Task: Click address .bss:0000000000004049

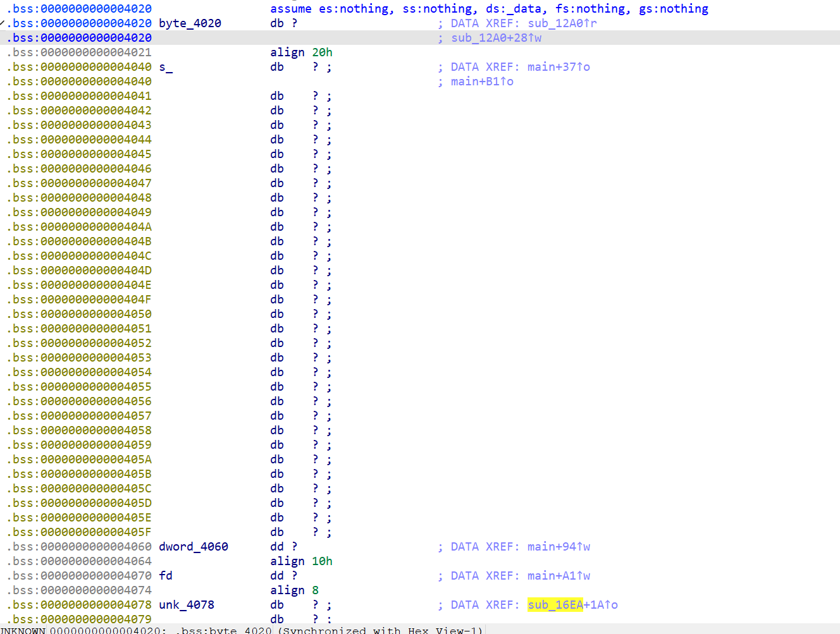Action: 79,212
